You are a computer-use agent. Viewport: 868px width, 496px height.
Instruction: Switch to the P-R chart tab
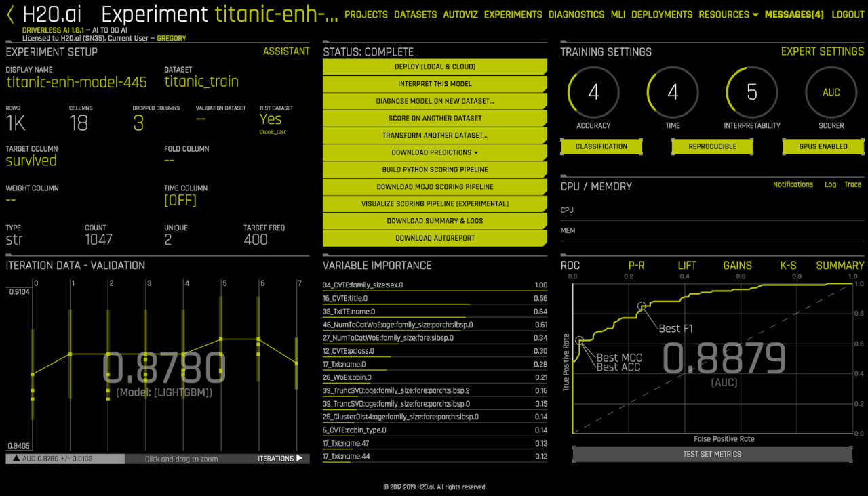pos(636,266)
